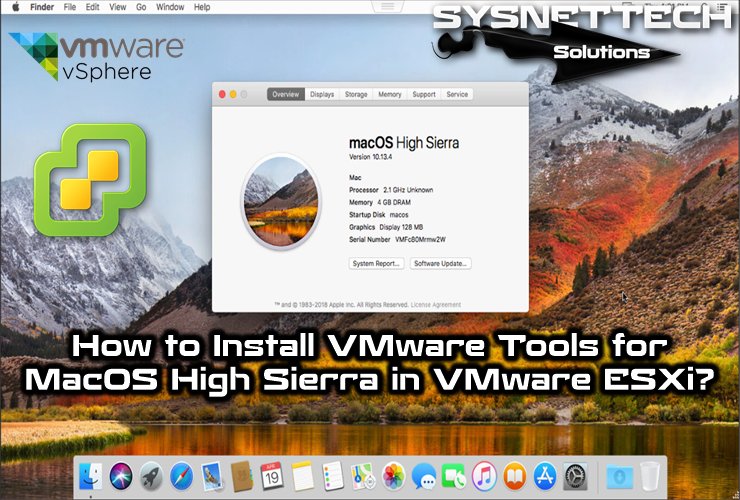Open Safari browser in the dock
The image size is (740, 500).
181,476
